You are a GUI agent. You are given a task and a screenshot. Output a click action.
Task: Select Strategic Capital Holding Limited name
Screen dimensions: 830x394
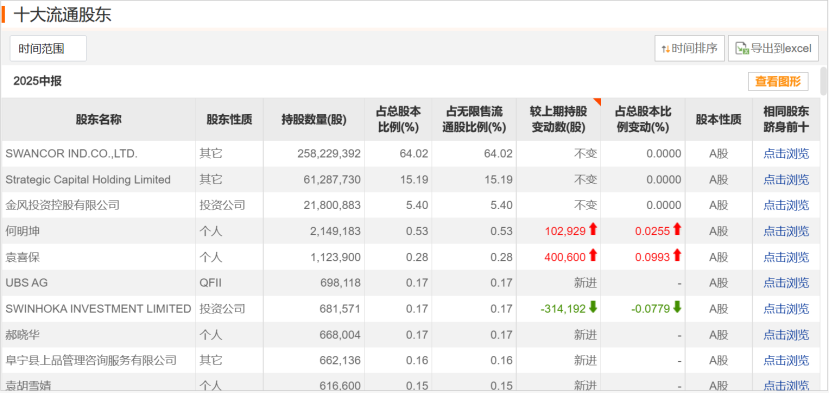tap(88, 180)
